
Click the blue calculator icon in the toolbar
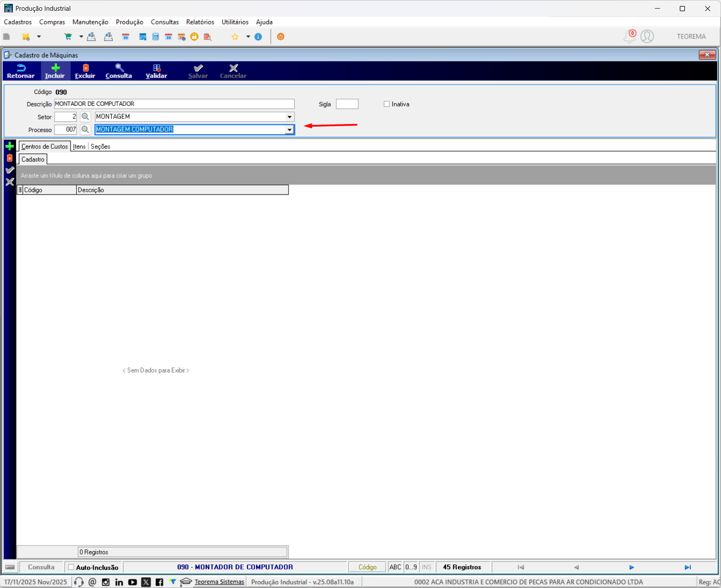pos(155,36)
